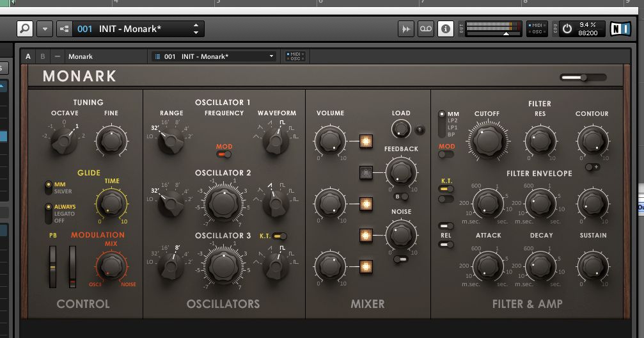The image size is (644, 338).
Task: Click Filter Envelope Decay knob
Action: 540,204
